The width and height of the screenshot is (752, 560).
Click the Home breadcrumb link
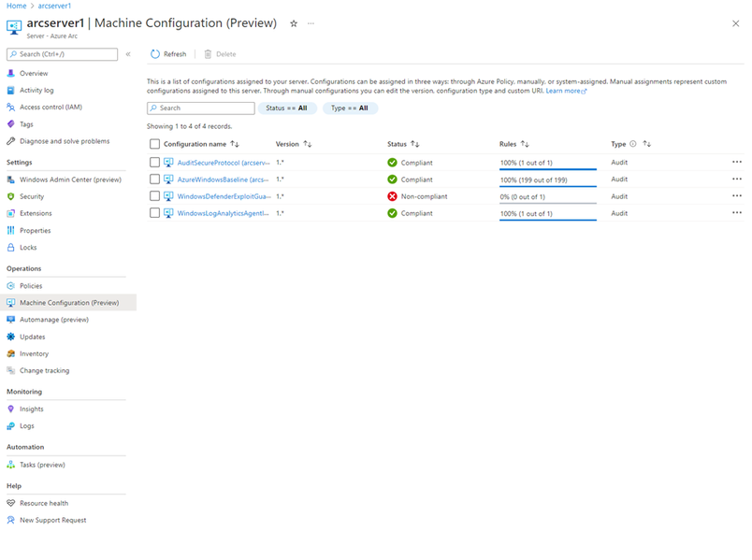coord(16,6)
